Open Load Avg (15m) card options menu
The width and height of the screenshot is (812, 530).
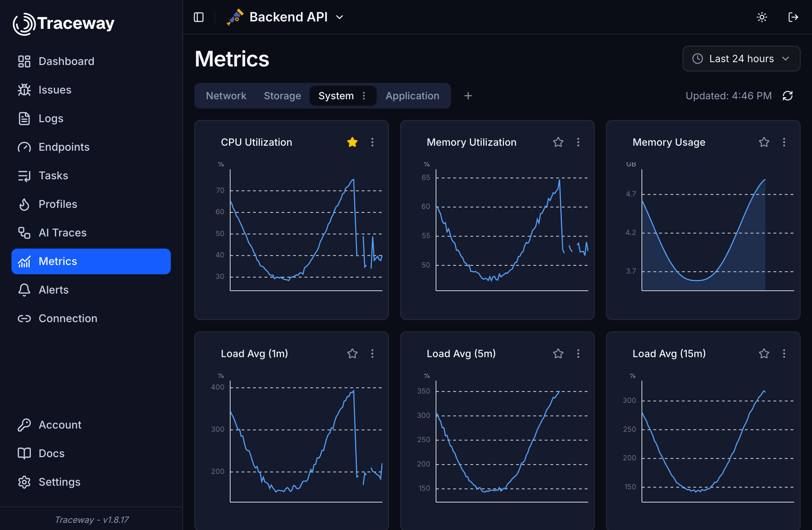(784, 354)
